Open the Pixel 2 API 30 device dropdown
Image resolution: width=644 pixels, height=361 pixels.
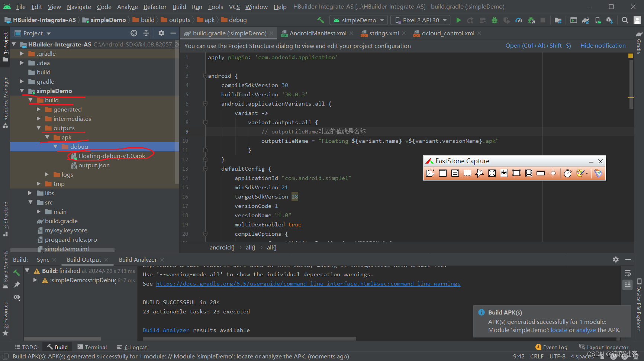(x=421, y=20)
